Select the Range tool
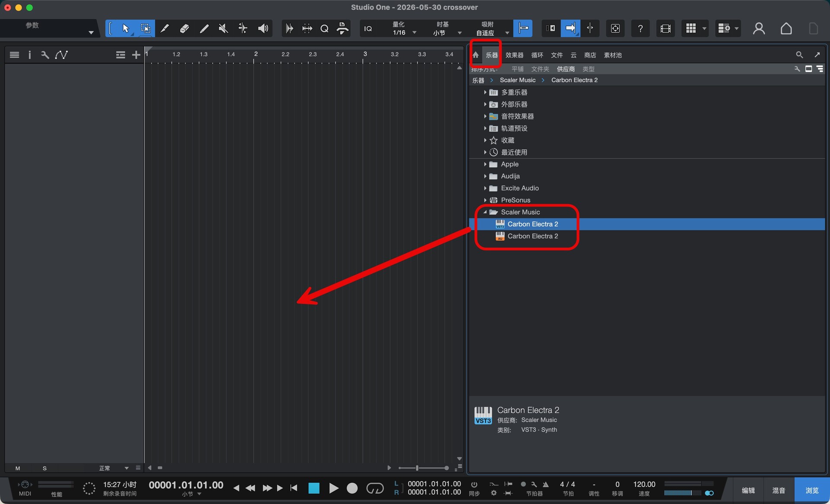 pos(146,29)
